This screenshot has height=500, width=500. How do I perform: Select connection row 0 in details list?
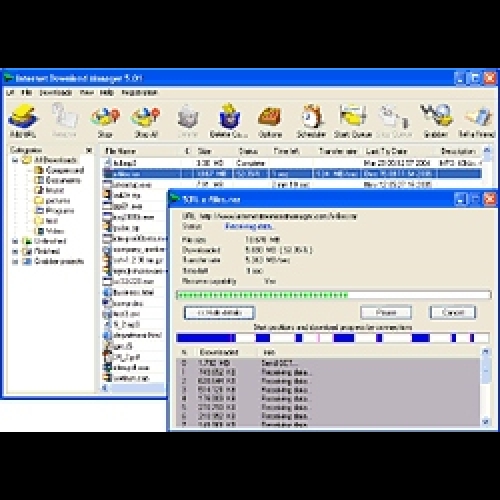tap(328, 363)
